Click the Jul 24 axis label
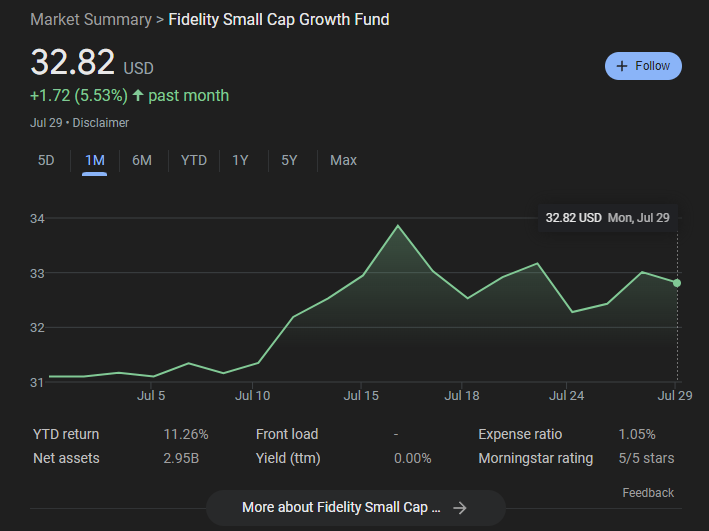 pos(566,396)
